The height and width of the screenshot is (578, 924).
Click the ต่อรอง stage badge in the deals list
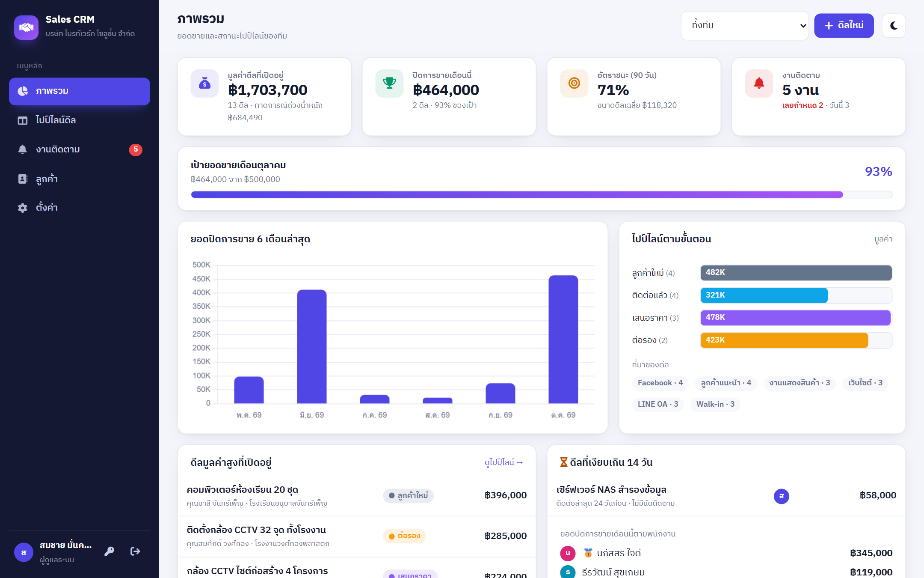click(x=404, y=536)
